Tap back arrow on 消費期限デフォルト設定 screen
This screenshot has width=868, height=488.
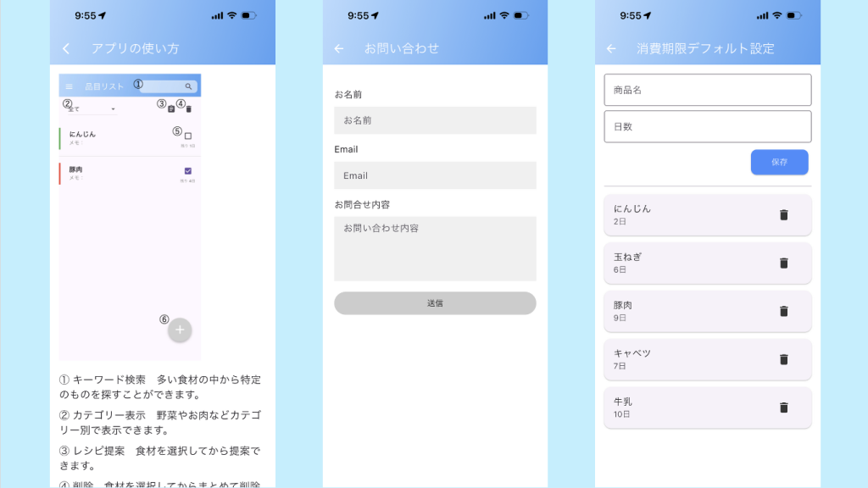pyautogui.click(x=611, y=48)
